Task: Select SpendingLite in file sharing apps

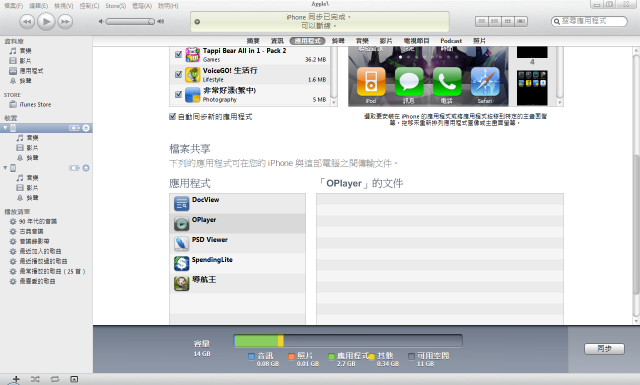Action: click(x=238, y=263)
